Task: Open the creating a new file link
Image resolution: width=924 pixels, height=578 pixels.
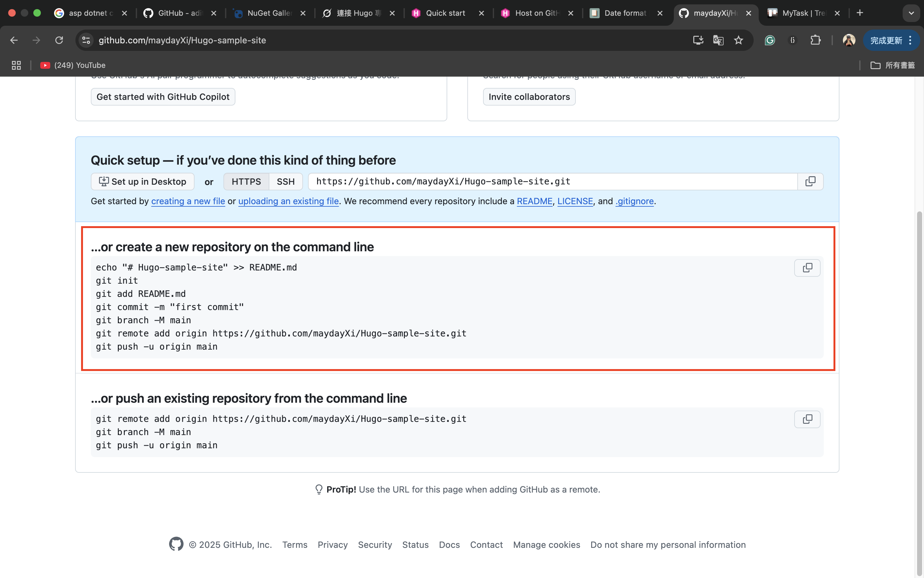Action: tap(188, 201)
